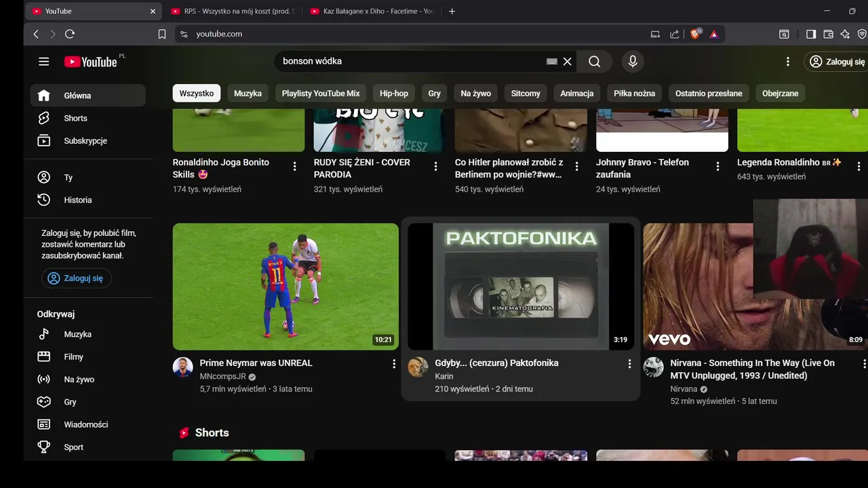Click the YouTube logo
This screenshot has height=488, width=868.
pos(91,62)
